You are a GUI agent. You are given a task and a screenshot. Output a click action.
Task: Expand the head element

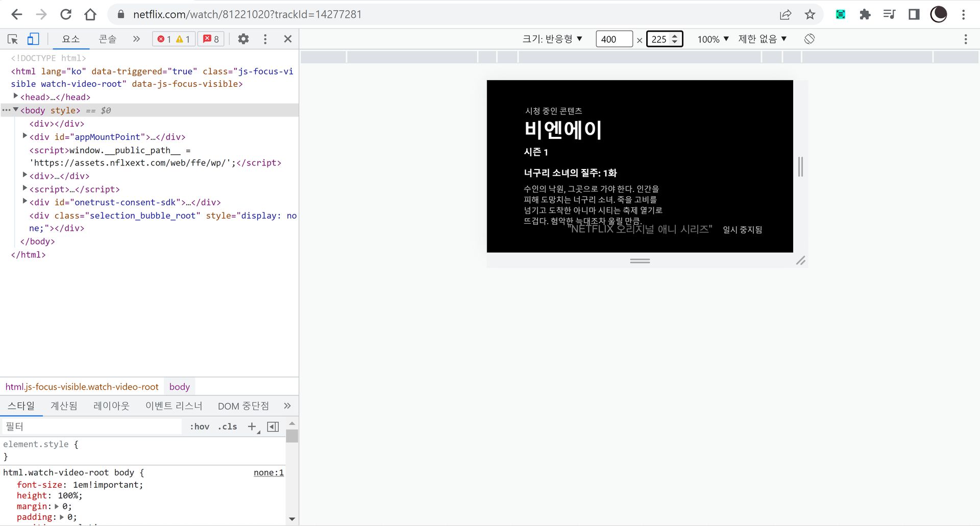(15, 96)
